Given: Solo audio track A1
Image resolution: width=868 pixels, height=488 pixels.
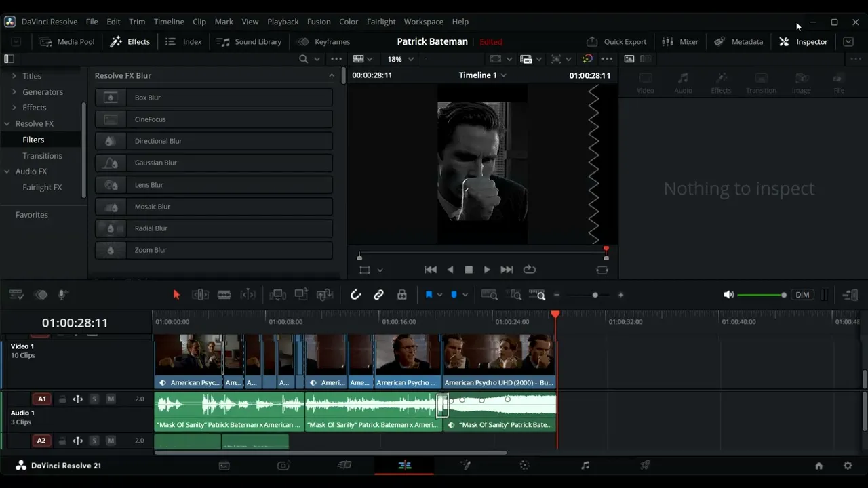Looking at the screenshot, I should pyautogui.click(x=94, y=399).
